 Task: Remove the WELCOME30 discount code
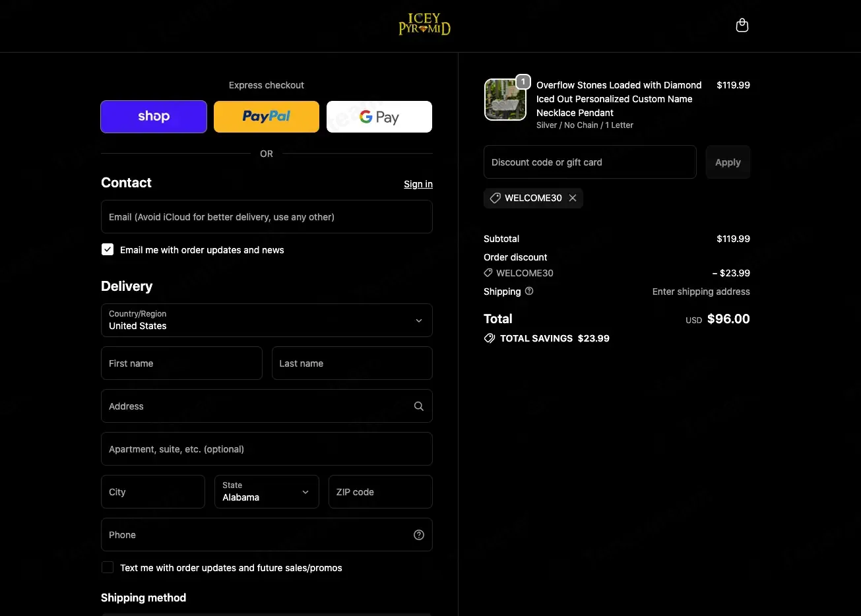tap(573, 198)
